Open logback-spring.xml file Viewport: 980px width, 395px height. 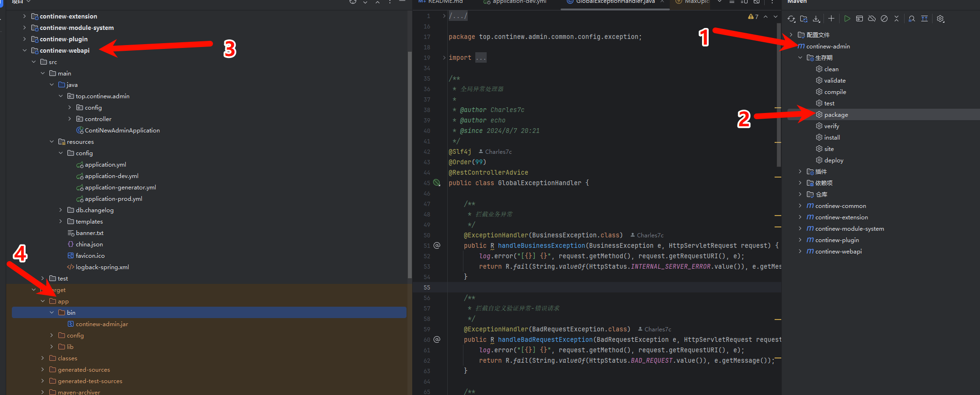click(102, 267)
